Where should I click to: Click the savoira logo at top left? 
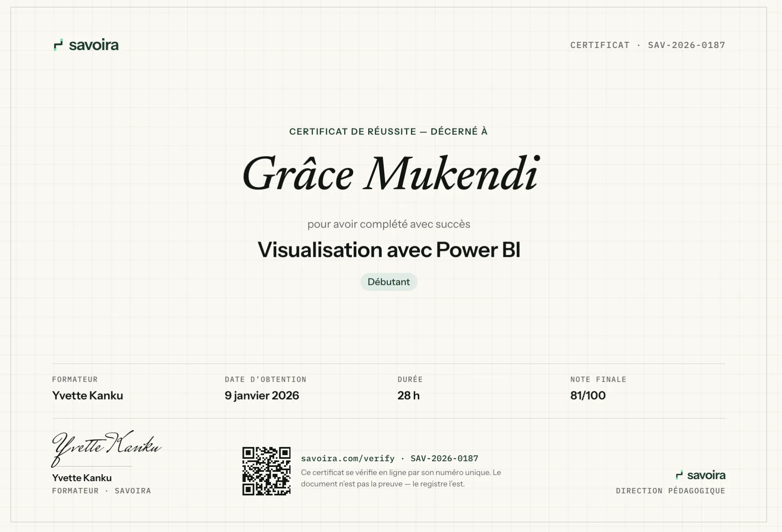(x=86, y=45)
